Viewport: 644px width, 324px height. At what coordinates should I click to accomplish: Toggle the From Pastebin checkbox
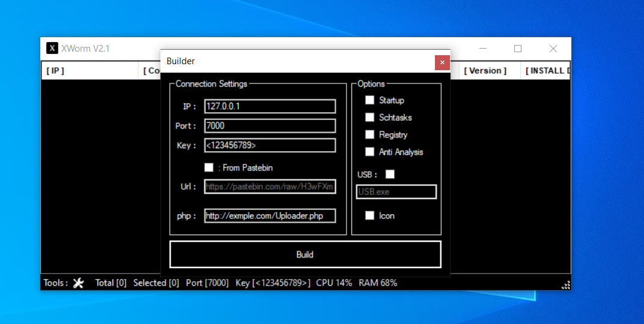(208, 167)
